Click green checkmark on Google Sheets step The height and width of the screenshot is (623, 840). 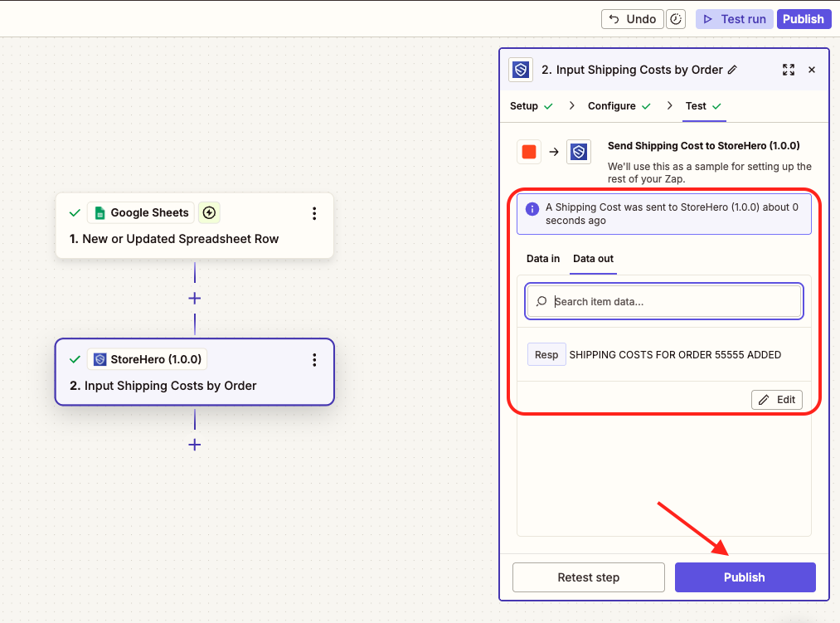tap(75, 213)
